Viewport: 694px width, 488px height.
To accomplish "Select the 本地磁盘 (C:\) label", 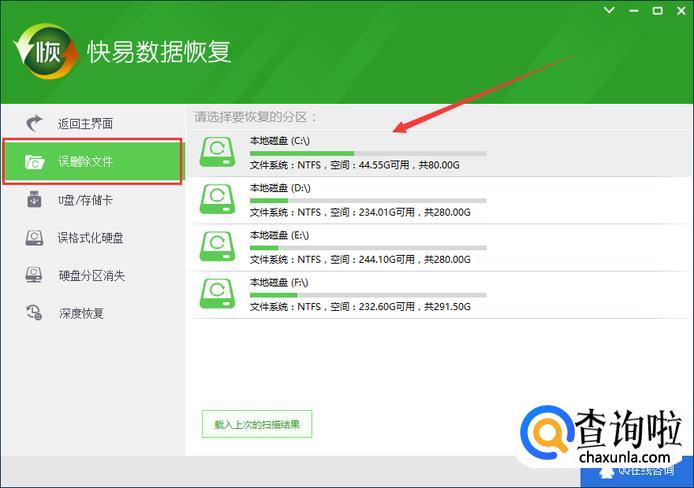I will 279,141.
